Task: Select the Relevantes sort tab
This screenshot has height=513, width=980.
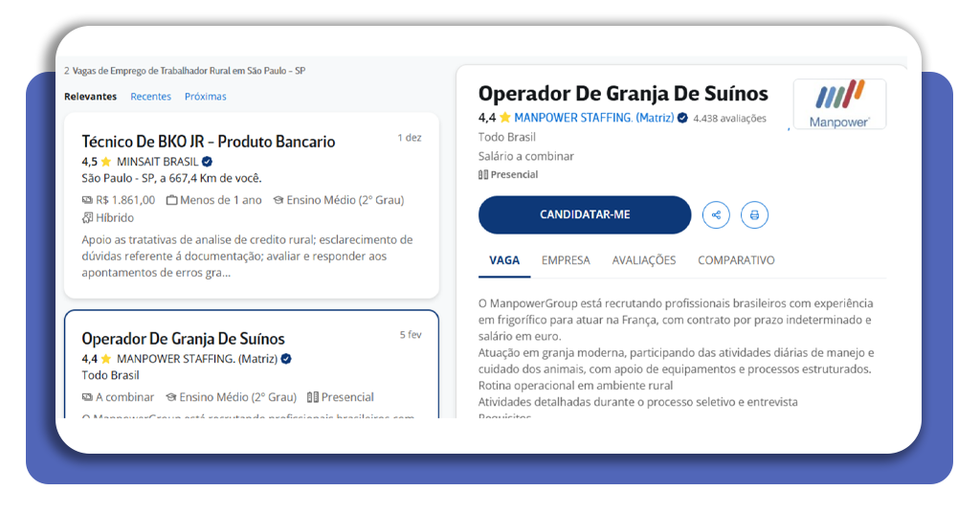Action: pos(91,97)
